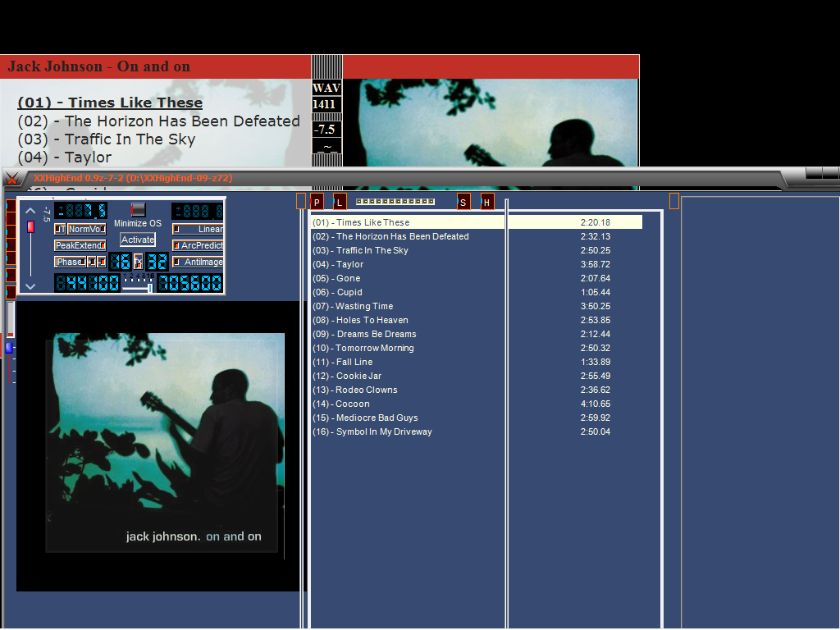Toggle the PeakExtend option
The width and height of the screenshot is (840, 630).
click(x=80, y=245)
